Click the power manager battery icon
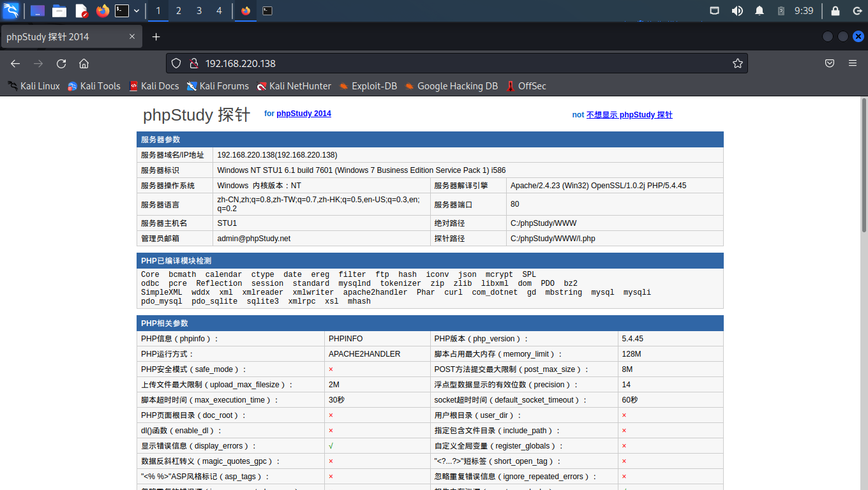Screen dimensions: 868x490 tap(781, 10)
